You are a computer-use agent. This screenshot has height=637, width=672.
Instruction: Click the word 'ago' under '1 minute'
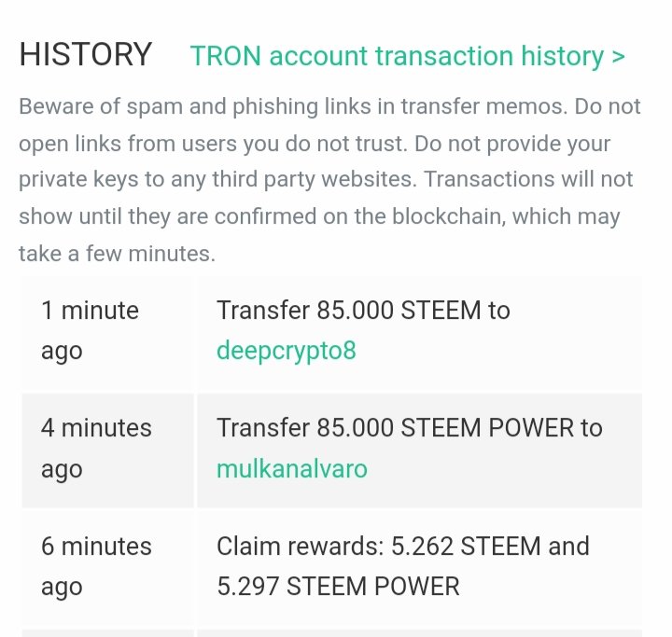tap(62, 351)
